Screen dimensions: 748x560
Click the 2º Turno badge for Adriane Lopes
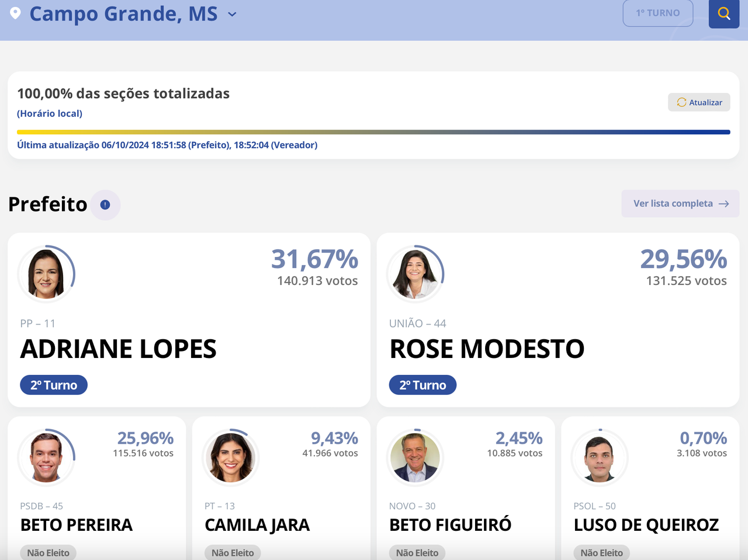tap(54, 385)
